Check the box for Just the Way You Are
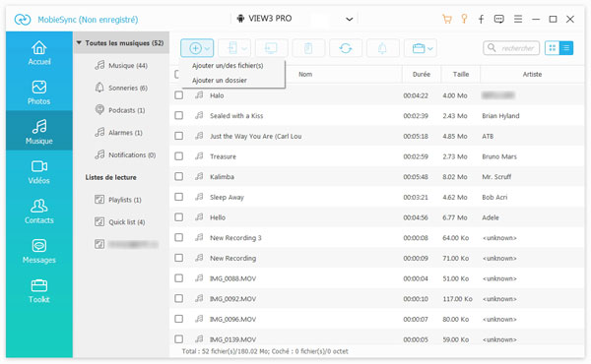 click(x=178, y=136)
